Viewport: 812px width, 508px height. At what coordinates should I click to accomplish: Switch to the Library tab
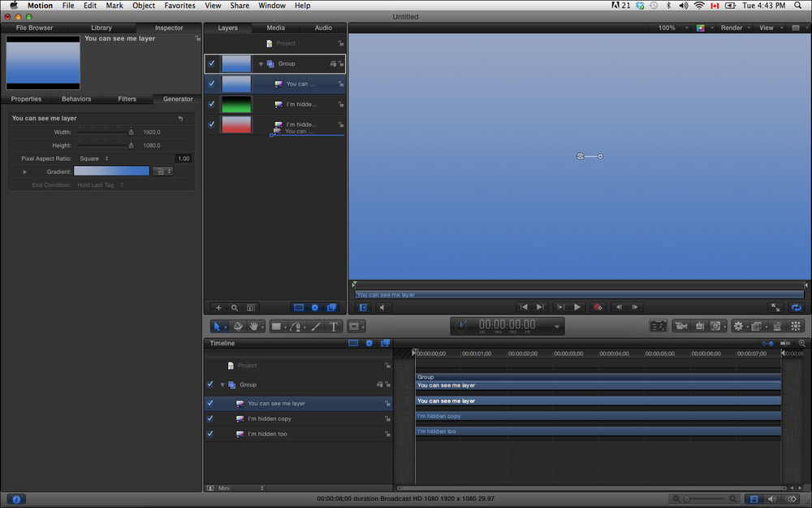click(101, 28)
